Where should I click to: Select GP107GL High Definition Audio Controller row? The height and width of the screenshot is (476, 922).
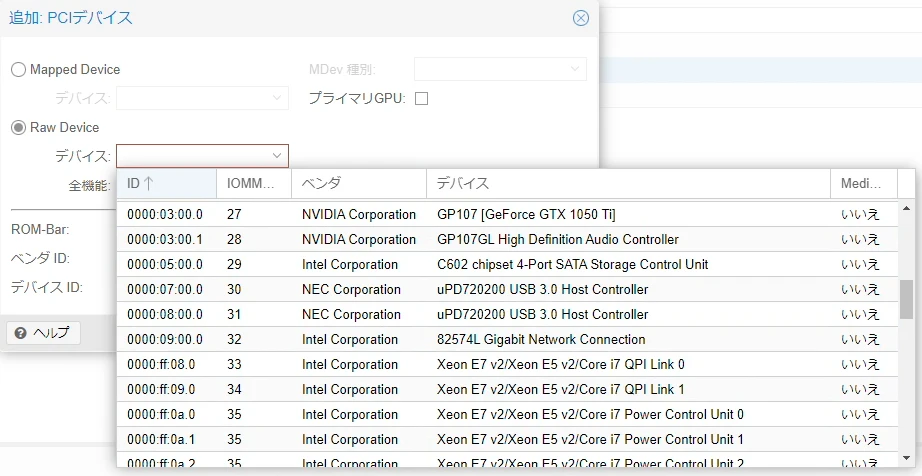coord(507,240)
